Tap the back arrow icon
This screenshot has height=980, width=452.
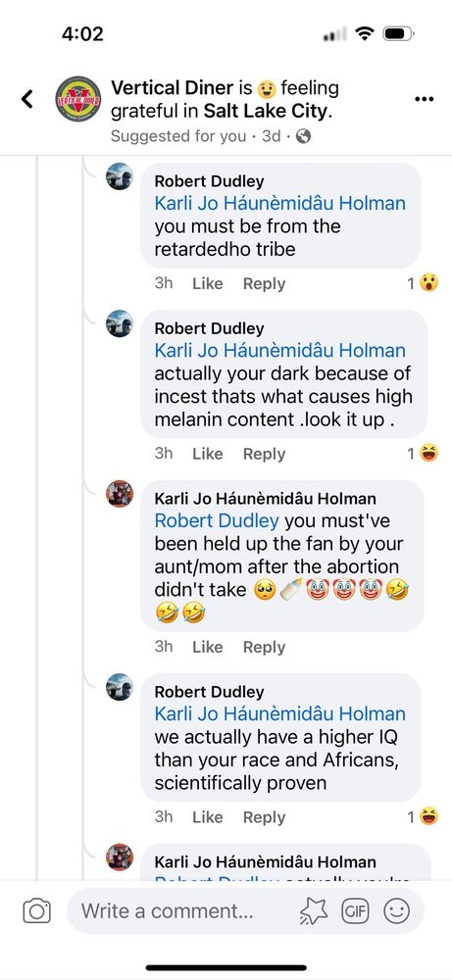[26, 98]
